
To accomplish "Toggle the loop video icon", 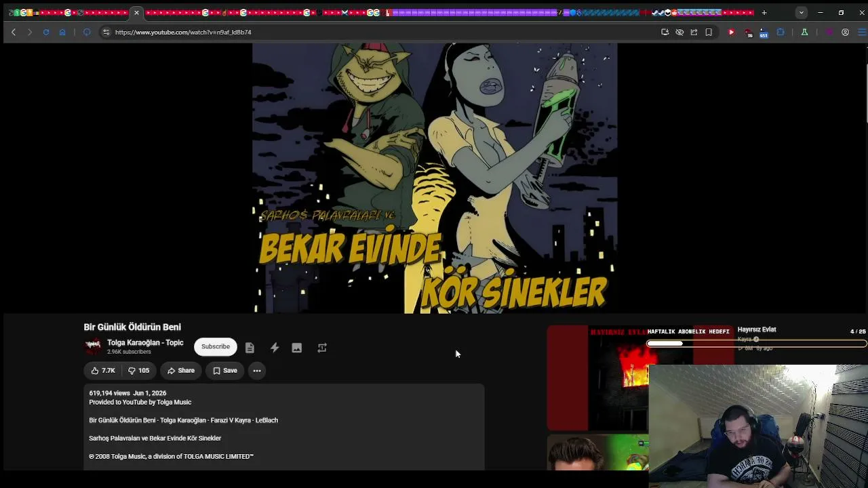I will [x=322, y=348].
